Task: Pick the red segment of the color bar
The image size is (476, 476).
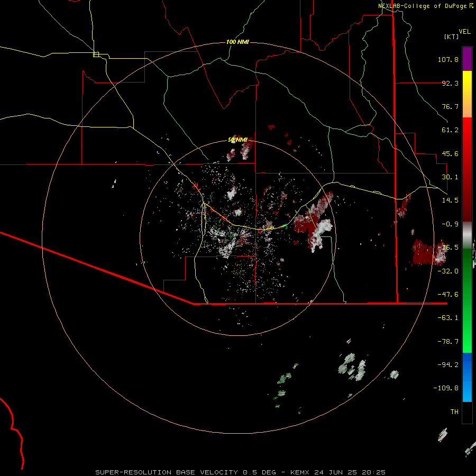Action: pos(467,169)
